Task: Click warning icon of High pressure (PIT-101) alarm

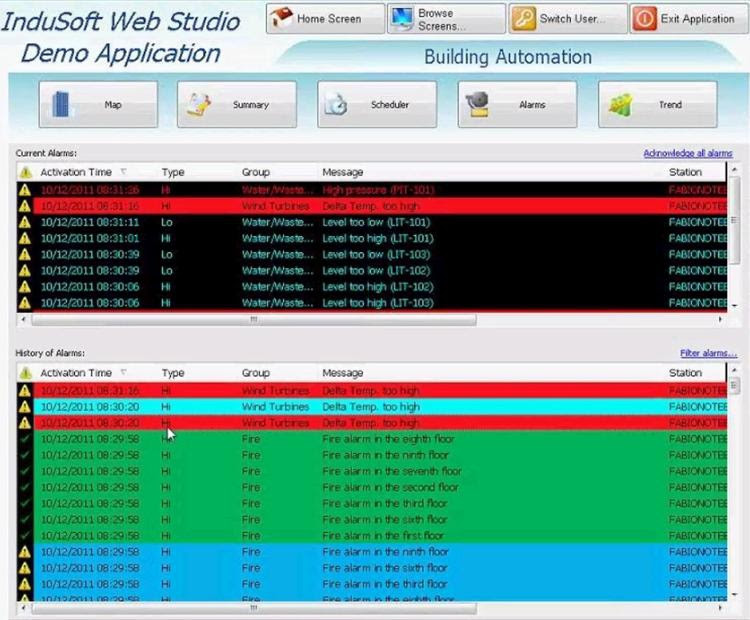Action: [x=25, y=190]
